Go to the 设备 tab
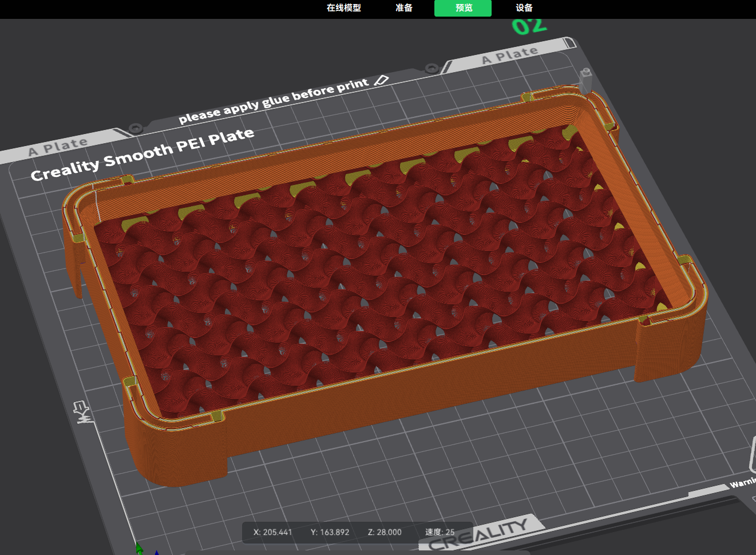Viewport: 756px width, 555px height. (x=524, y=8)
